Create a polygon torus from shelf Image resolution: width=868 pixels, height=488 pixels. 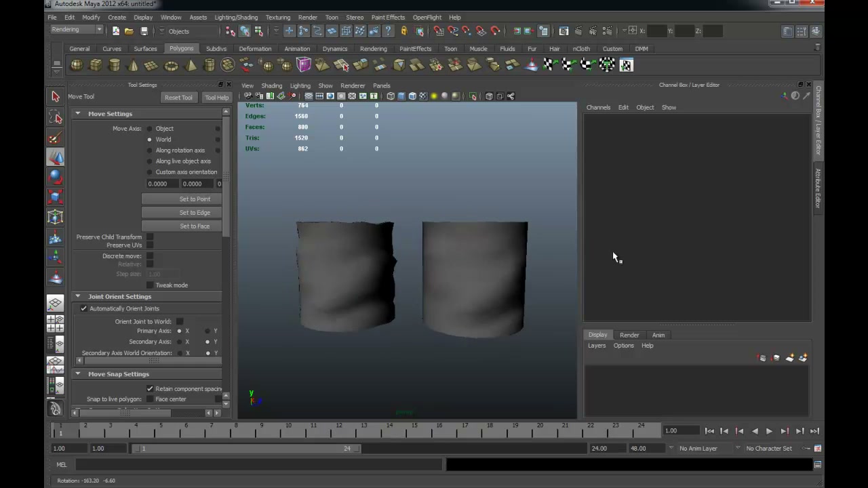click(171, 65)
